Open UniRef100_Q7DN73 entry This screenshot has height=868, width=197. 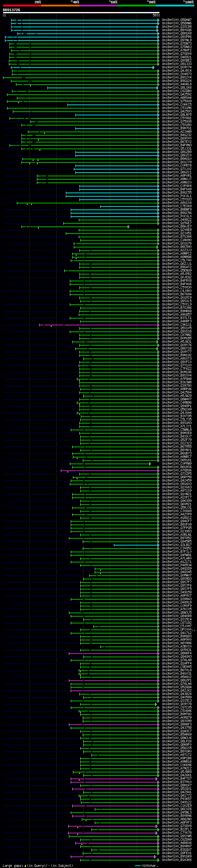click(x=177, y=43)
